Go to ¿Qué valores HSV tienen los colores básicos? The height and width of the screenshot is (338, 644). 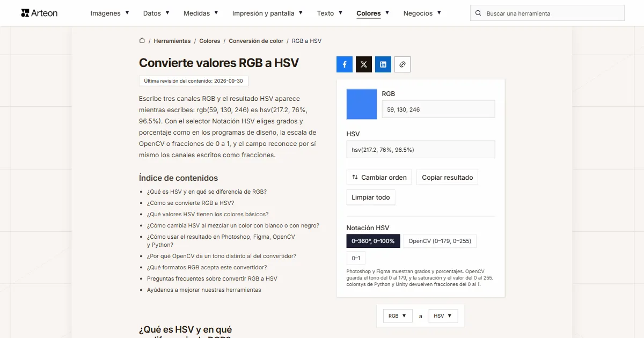pyautogui.click(x=208, y=214)
